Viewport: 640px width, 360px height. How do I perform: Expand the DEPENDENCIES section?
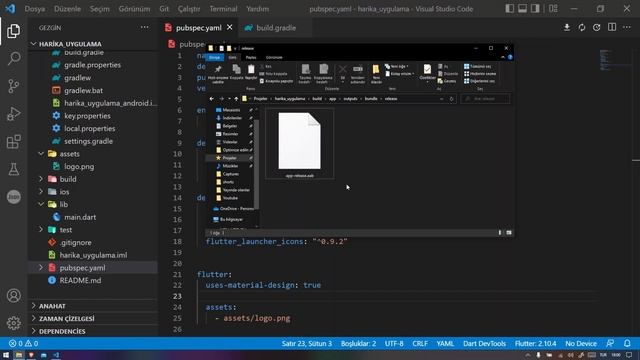pyautogui.click(x=93, y=331)
